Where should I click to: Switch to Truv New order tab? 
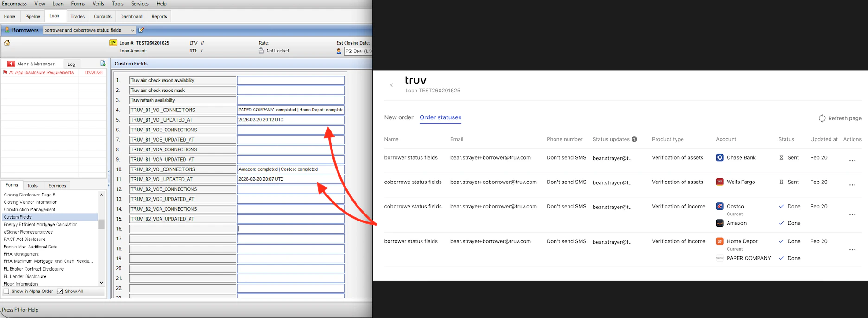399,117
